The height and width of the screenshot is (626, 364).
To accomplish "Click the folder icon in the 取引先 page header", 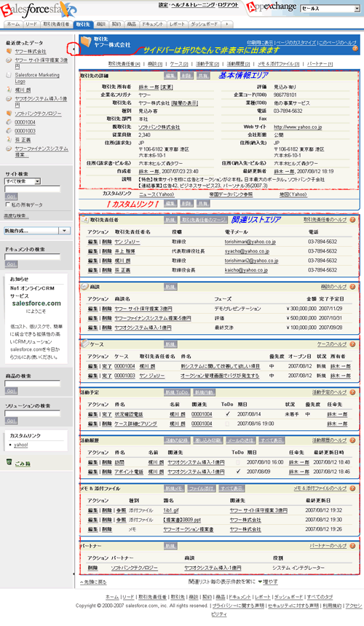I will pyautogui.click(x=86, y=42).
